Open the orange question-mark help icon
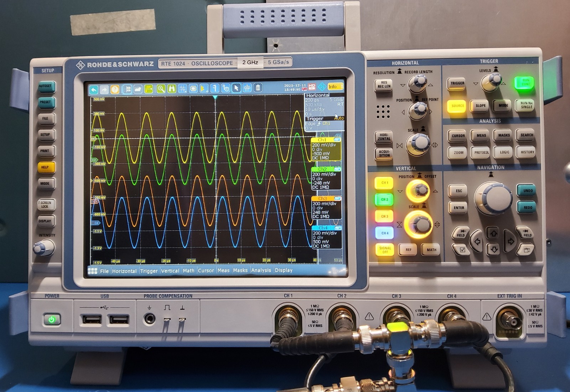The height and width of the screenshot is (392, 570). click(x=115, y=89)
